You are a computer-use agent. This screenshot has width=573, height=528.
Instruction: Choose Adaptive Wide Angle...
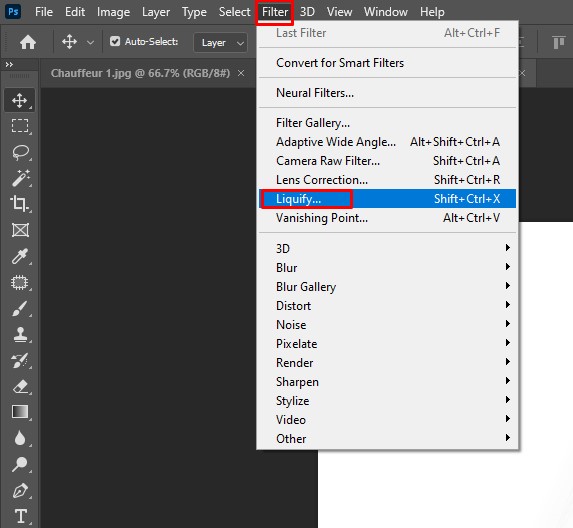(387, 142)
